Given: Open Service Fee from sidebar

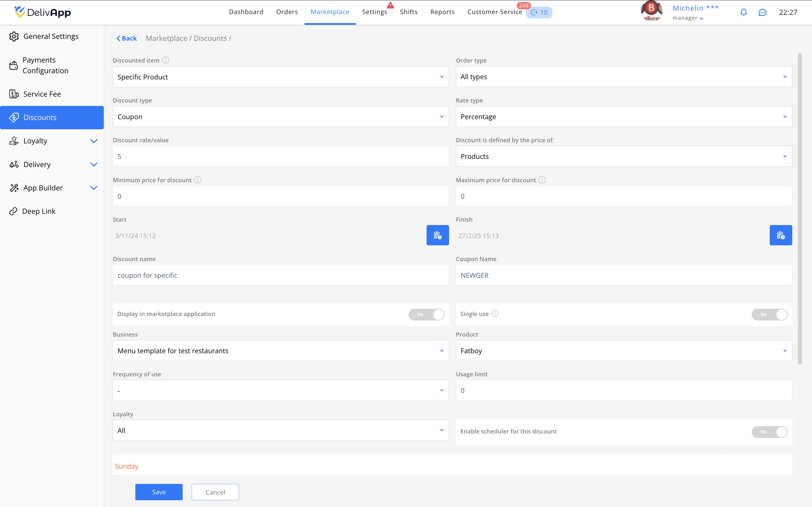Looking at the screenshot, I should click(x=42, y=94).
